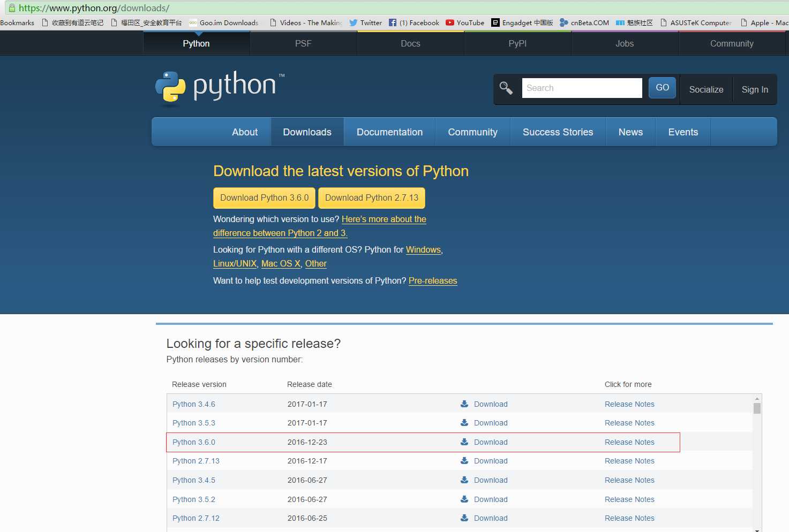Open the YouTube bookmark

click(x=464, y=22)
